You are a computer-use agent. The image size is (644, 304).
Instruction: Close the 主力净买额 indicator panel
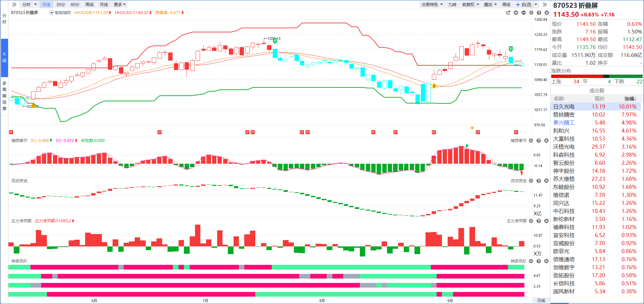coord(546,221)
